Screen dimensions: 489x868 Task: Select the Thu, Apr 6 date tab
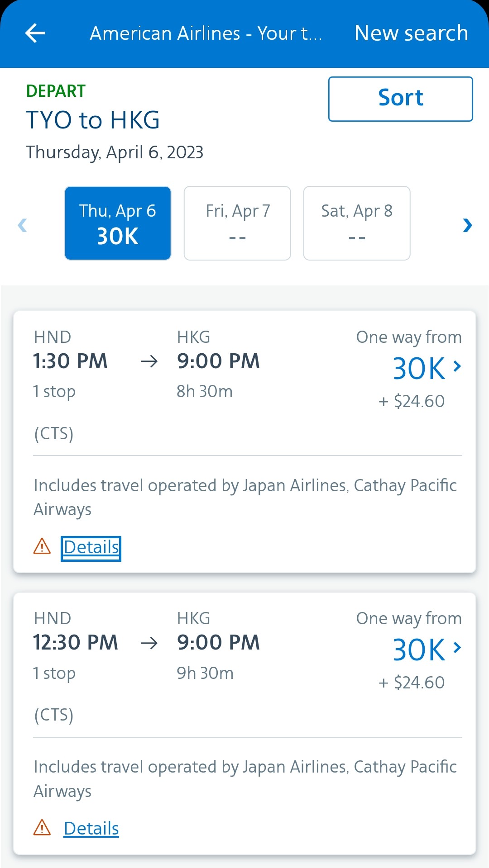(118, 223)
